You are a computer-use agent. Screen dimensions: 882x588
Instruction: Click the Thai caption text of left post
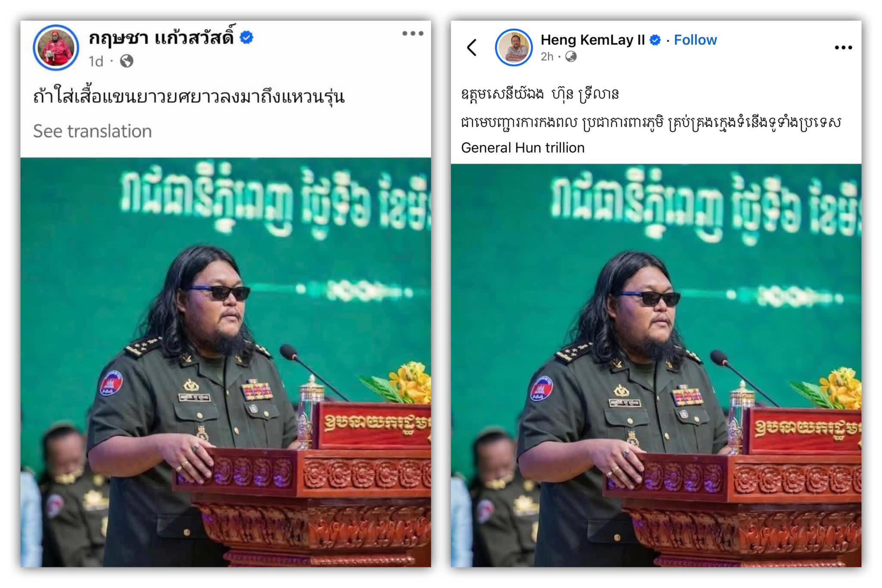189,97
